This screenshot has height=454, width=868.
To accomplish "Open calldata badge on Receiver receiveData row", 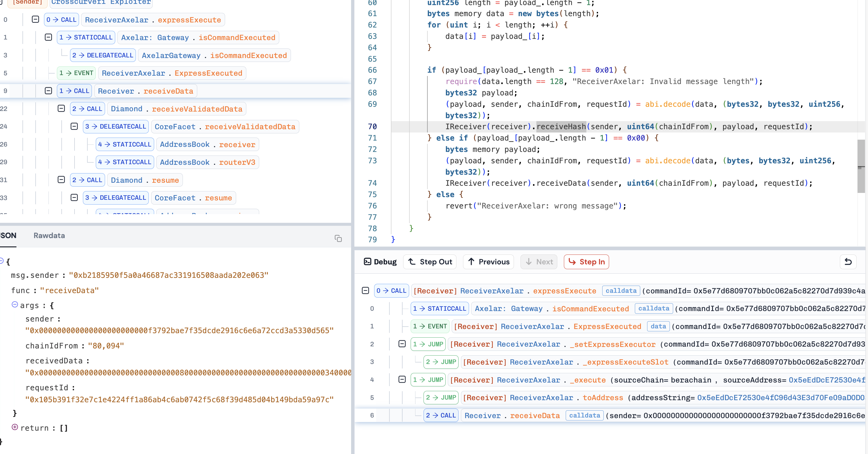I will coord(584,415).
